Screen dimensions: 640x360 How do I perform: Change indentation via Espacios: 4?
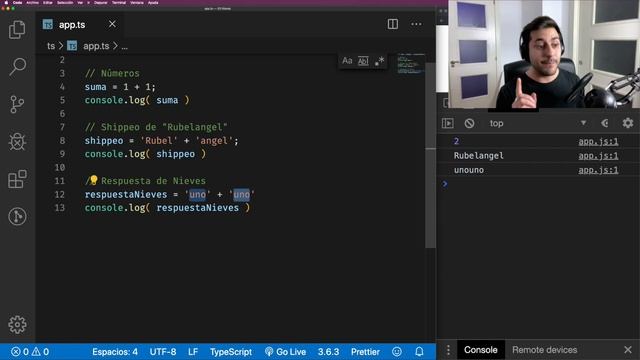point(115,351)
